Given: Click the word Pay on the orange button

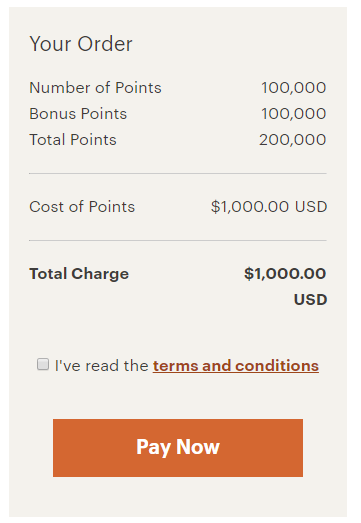Looking at the screenshot, I should pos(153,448).
